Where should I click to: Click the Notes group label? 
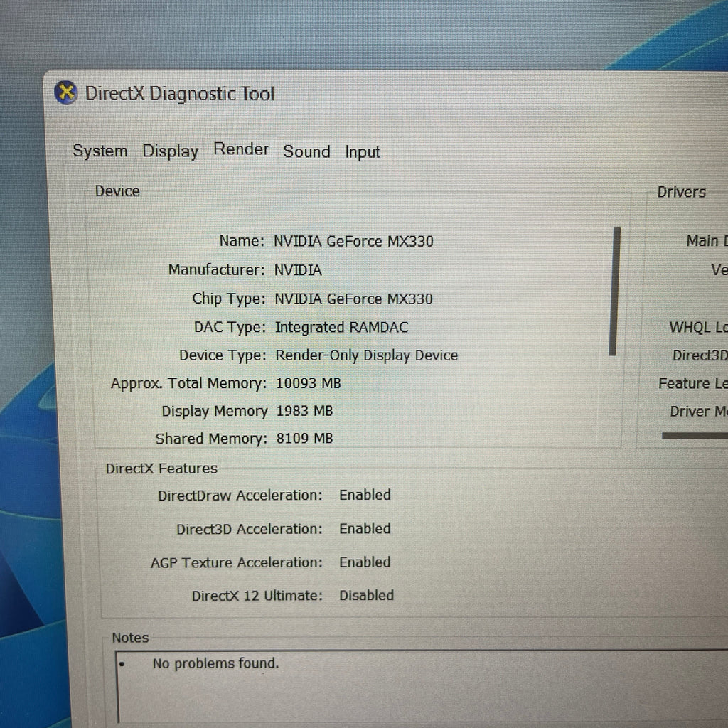click(131, 638)
